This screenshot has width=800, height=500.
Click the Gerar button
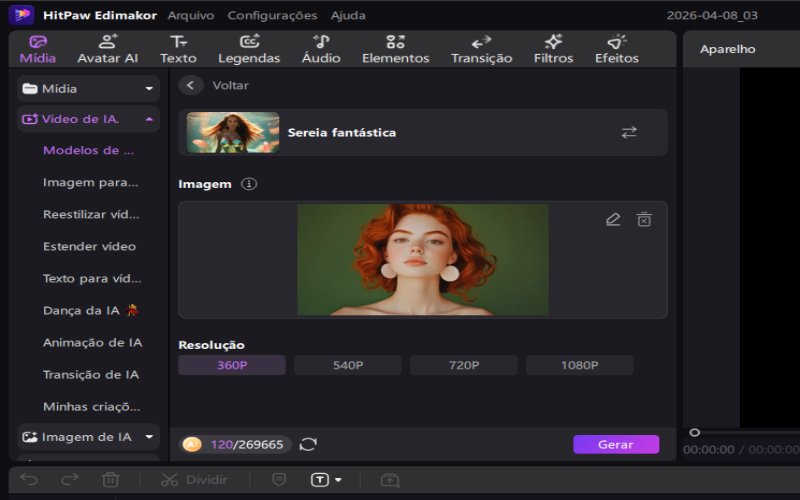[616, 444]
